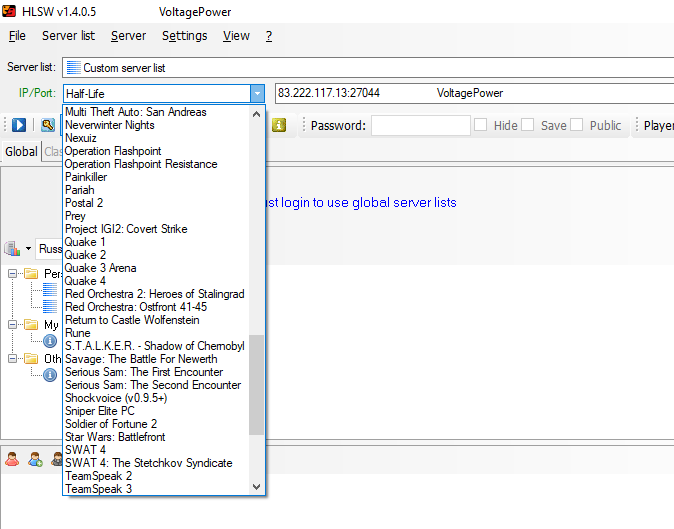Image resolution: width=674 pixels, height=529 pixels.
Task: Choose Red Orchestra 2: Heroes of Stalingrad
Action: pyautogui.click(x=155, y=294)
